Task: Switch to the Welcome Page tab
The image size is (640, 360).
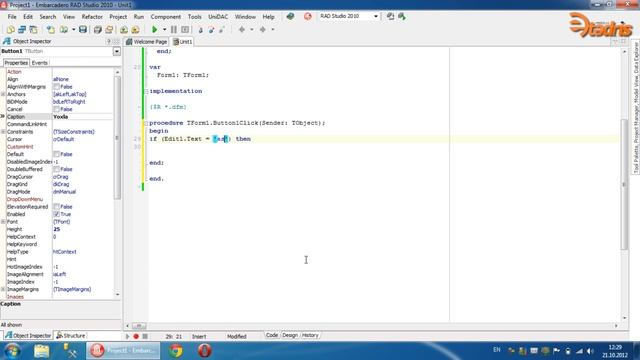Action: coord(147,42)
